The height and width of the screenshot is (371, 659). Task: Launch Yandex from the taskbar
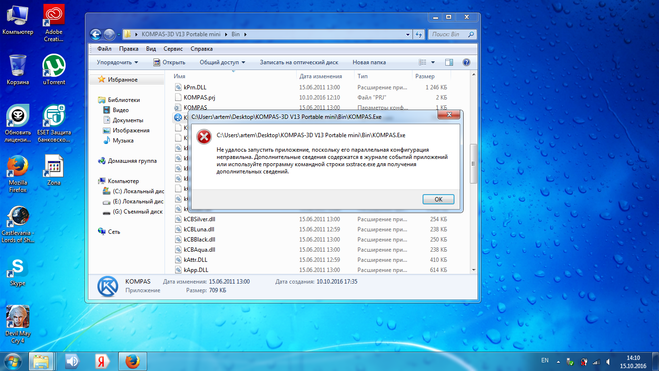coord(101,361)
